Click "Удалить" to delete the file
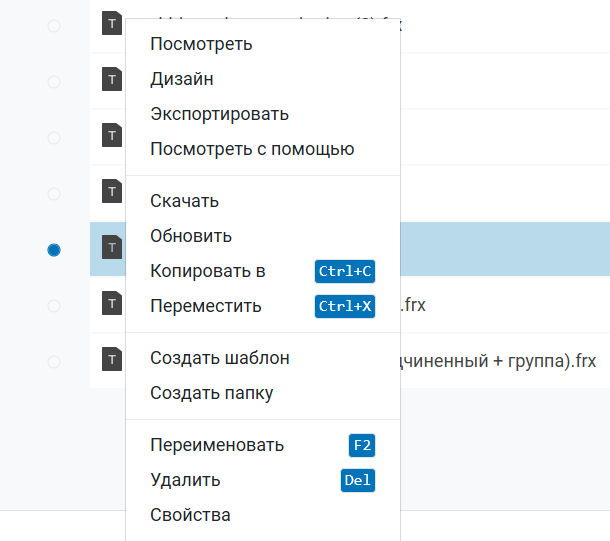The height and width of the screenshot is (541, 610). pyautogui.click(x=185, y=480)
